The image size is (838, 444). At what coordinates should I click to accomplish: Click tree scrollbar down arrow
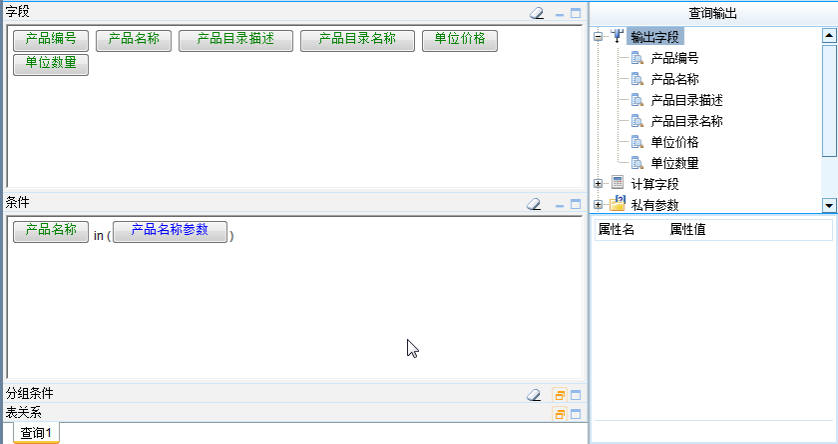829,205
